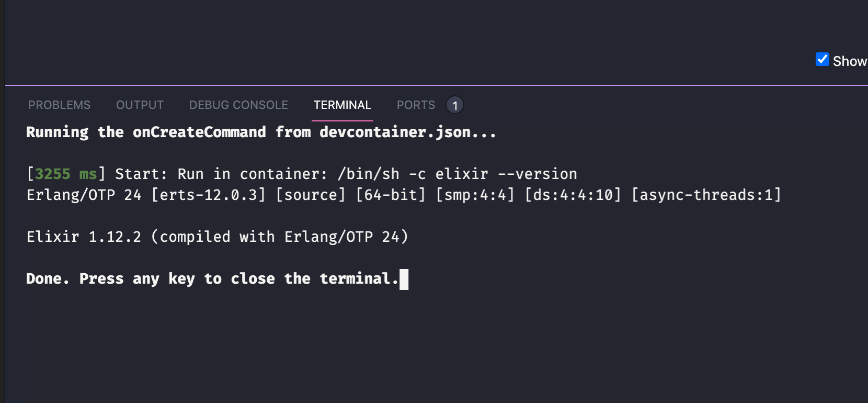
Task: Click the Erlang/OTP 24 output line start
Action: [84, 195]
